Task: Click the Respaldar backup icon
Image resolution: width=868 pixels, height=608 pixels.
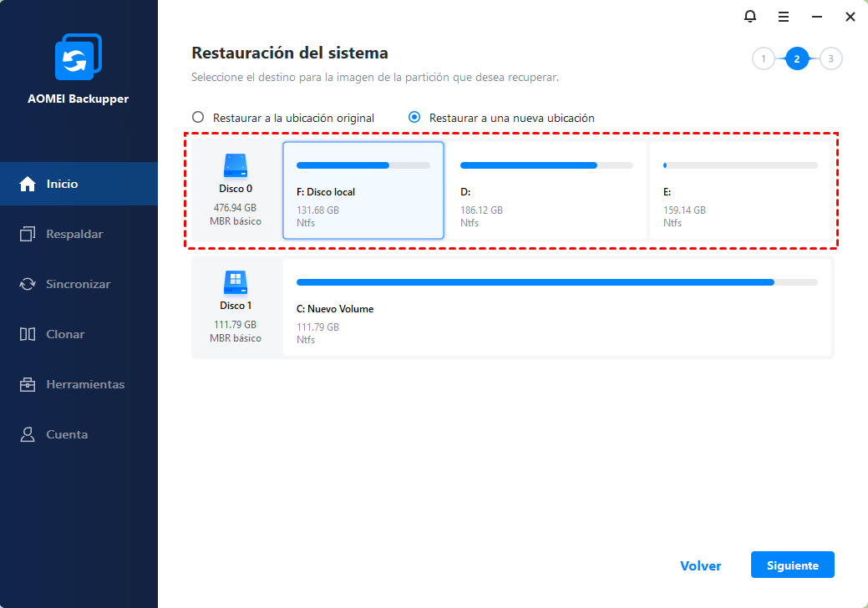Action: 27,234
